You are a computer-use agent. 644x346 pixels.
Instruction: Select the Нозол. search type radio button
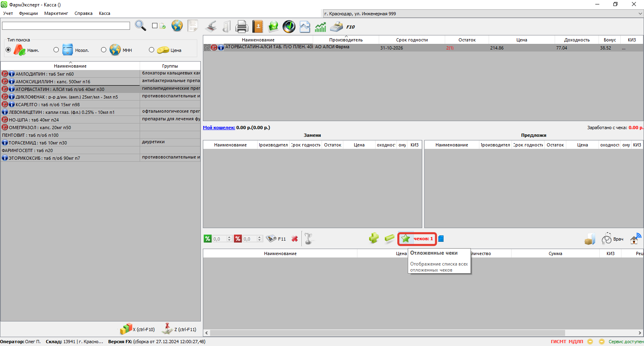coord(56,50)
